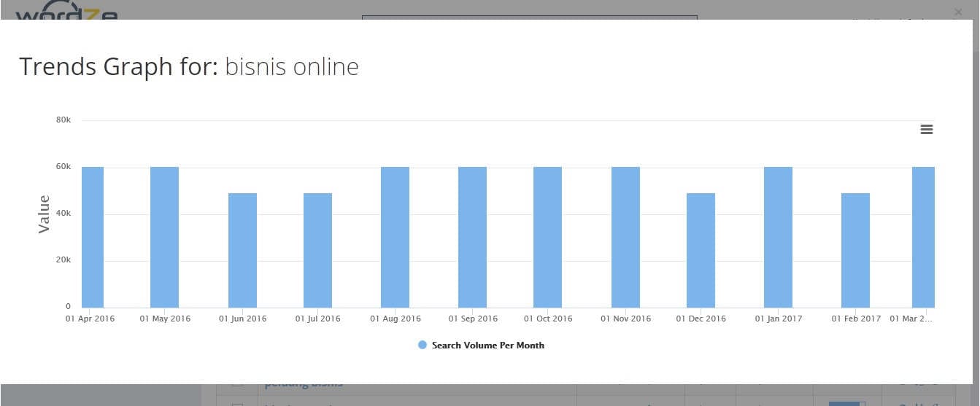Viewport: 980px width, 406px height.
Task: Click the '80k' y-axis value
Action: pyautogui.click(x=63, y=120)
